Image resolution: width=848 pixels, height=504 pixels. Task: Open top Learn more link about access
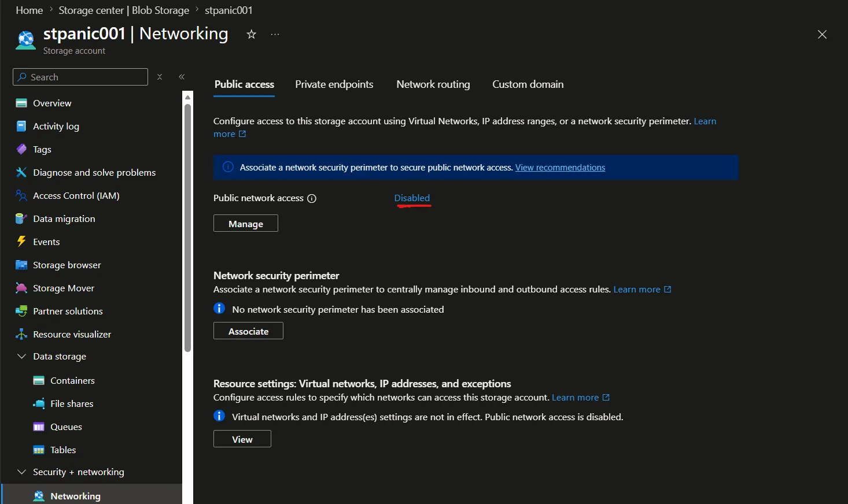click(x=705, y=121)
